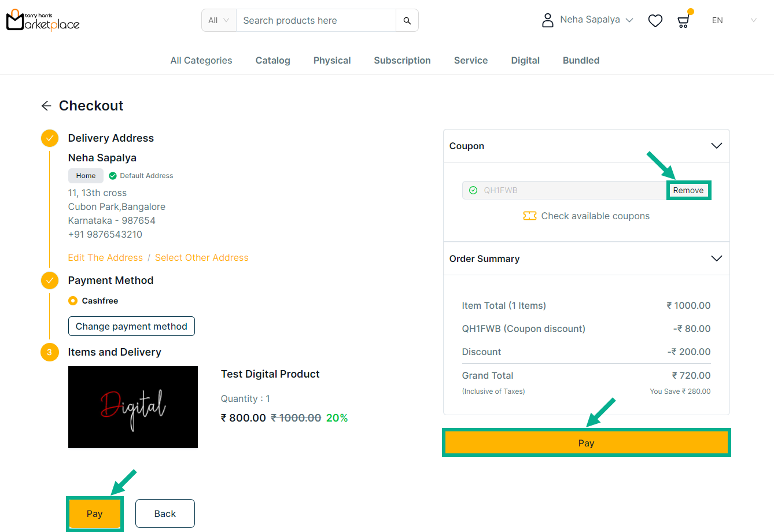This screenshot has width=774, height=532.
Task: Open the wishlist heart icon
Action: coord(655,21)
